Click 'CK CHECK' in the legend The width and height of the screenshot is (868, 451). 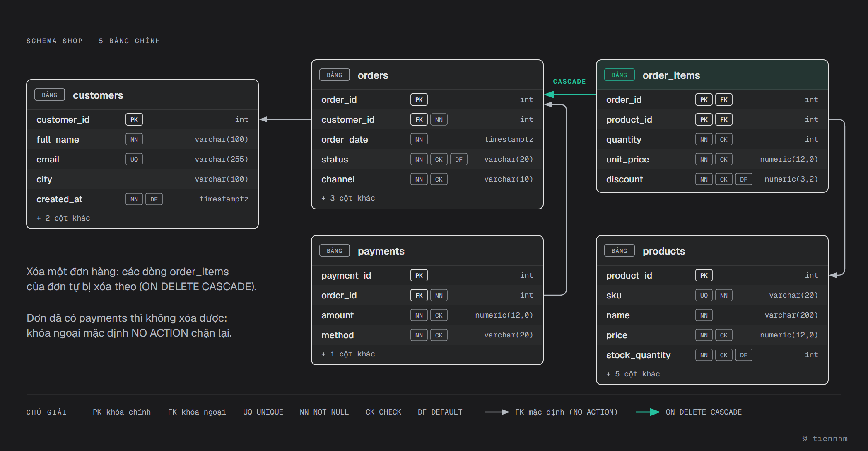(383, 412)
